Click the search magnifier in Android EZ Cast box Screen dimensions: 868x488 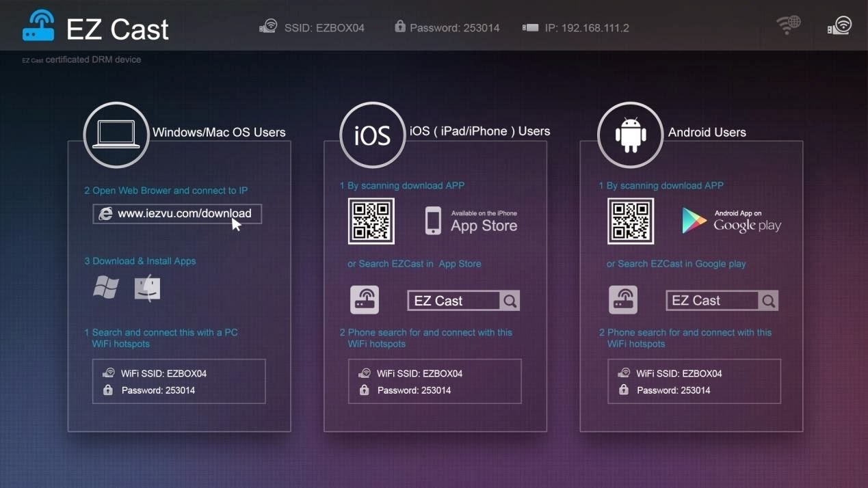click(768, 301)
